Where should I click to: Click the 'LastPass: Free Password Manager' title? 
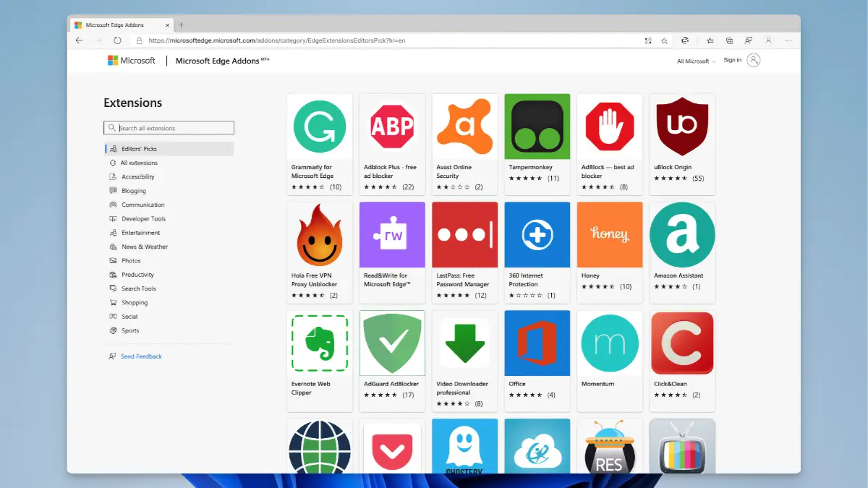(463, 280)
